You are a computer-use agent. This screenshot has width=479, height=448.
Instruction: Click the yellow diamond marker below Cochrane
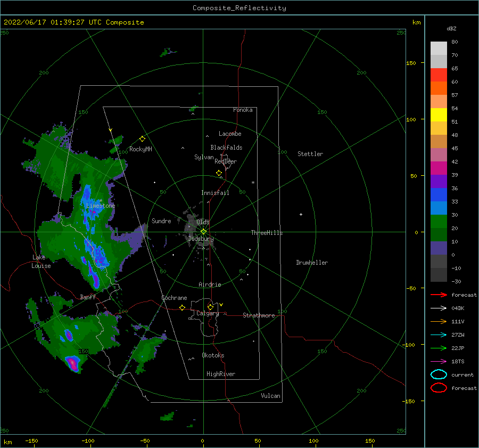183,308
